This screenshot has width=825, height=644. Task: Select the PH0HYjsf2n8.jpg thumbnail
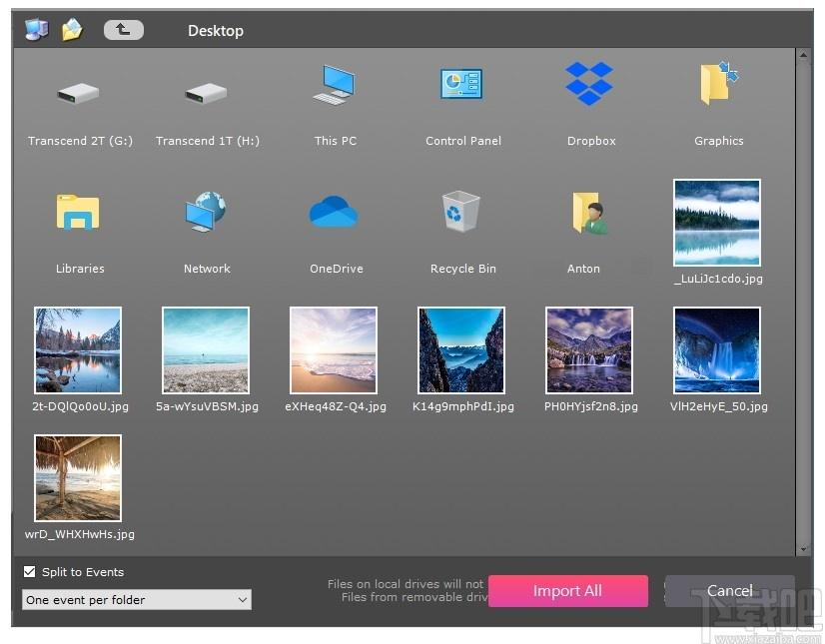click(589, 350)
